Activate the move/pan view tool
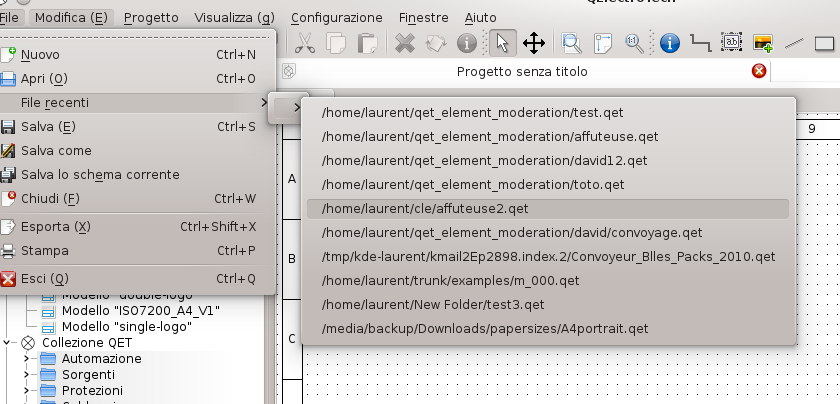Viewport: 840px width, 404px height. 534,43
